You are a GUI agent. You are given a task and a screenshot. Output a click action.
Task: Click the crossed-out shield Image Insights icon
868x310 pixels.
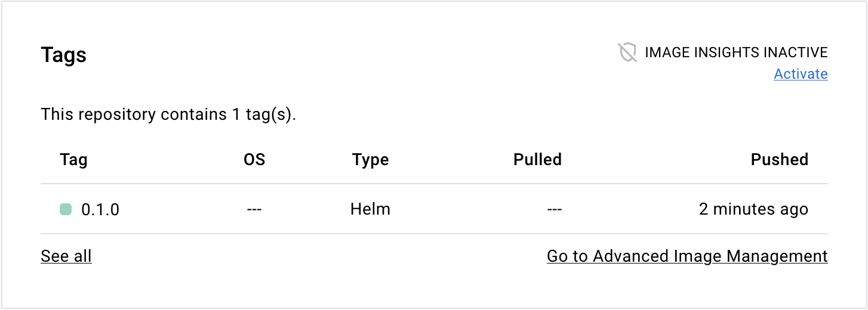(627, 52)
